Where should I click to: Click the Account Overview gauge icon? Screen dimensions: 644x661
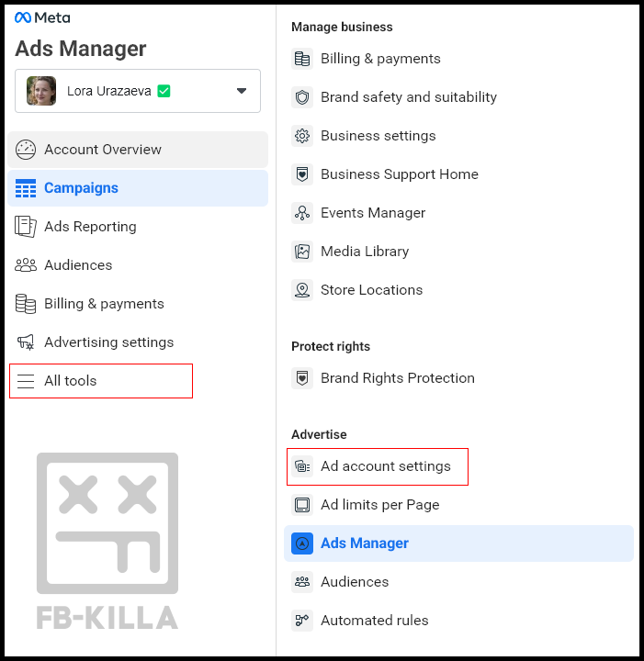pyautogui.click(x=26, y=150)
